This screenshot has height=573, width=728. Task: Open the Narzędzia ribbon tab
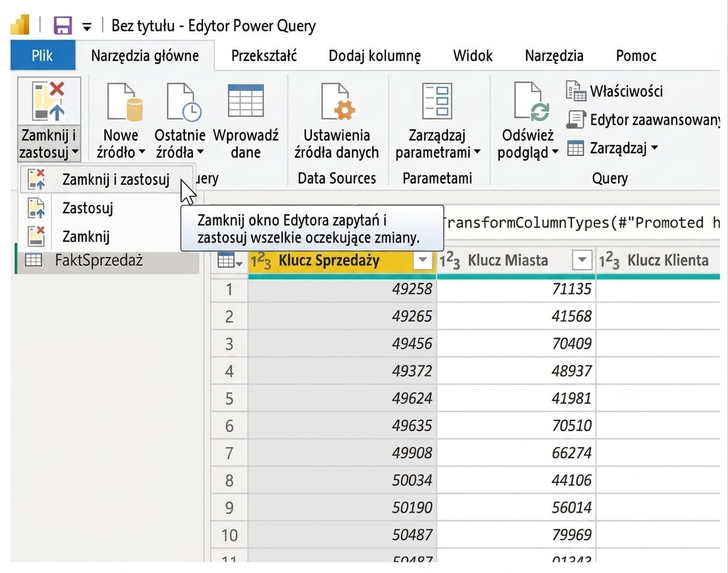point(554,56)
